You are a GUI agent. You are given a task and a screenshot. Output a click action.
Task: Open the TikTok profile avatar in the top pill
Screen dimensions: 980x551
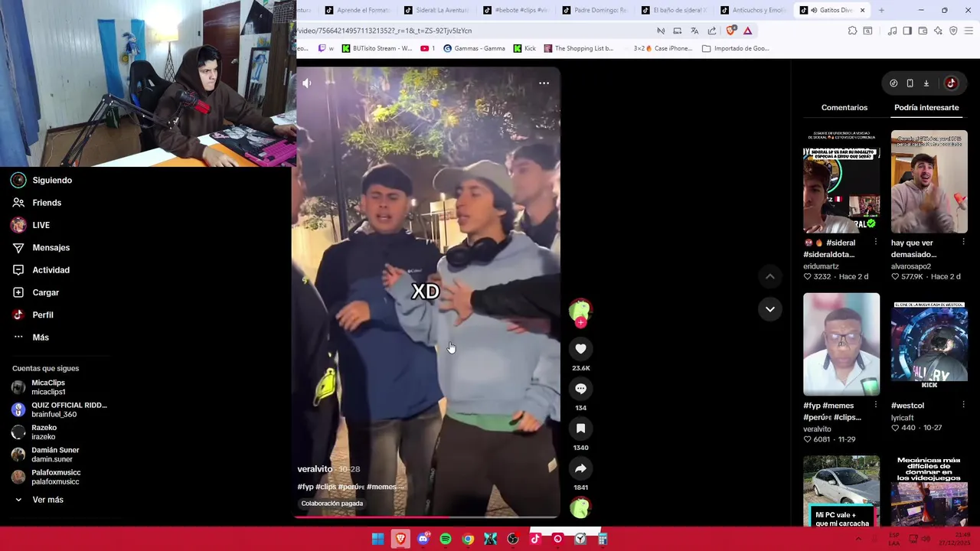tap(951, 83)
